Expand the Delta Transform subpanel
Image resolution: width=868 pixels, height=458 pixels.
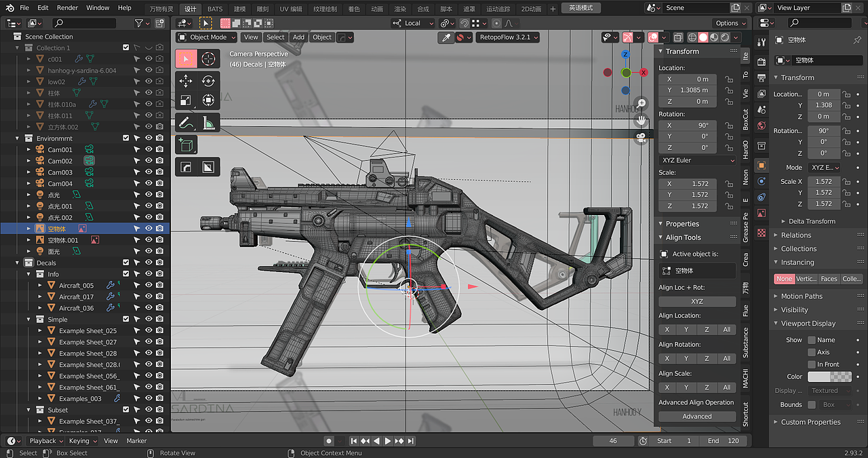click(812, 221)
